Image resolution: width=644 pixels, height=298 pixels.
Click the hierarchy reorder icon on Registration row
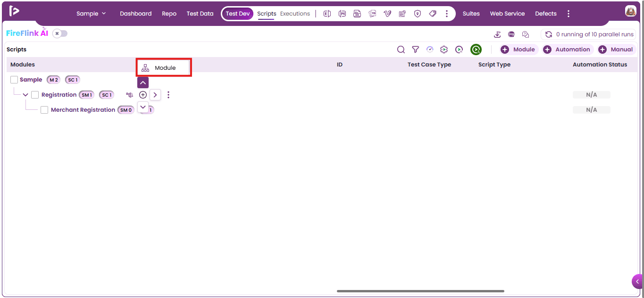point(130,95)
